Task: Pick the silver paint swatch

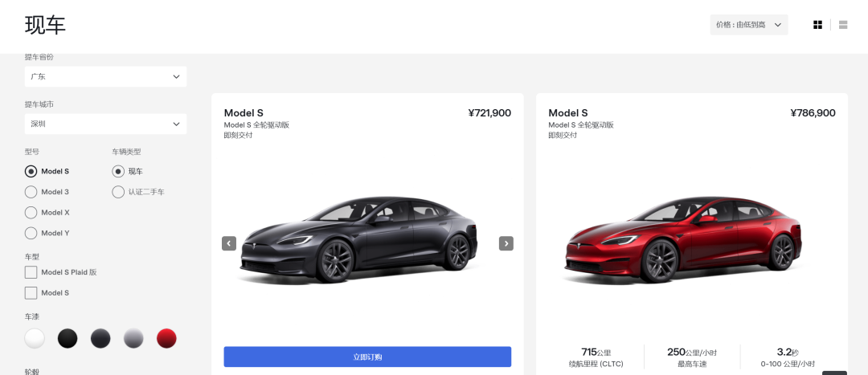Action: click(x=133, y=339)
